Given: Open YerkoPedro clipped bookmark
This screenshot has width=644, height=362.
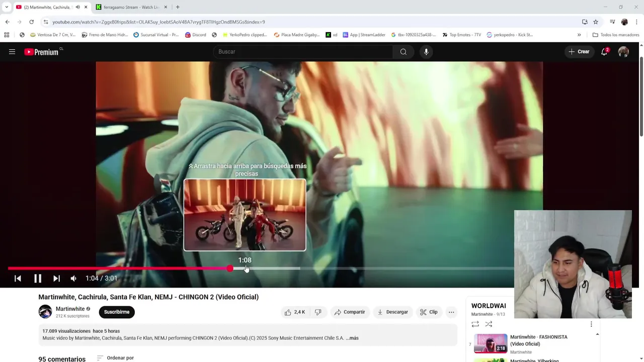Looking at the screenshot, I should click(245, 35).
